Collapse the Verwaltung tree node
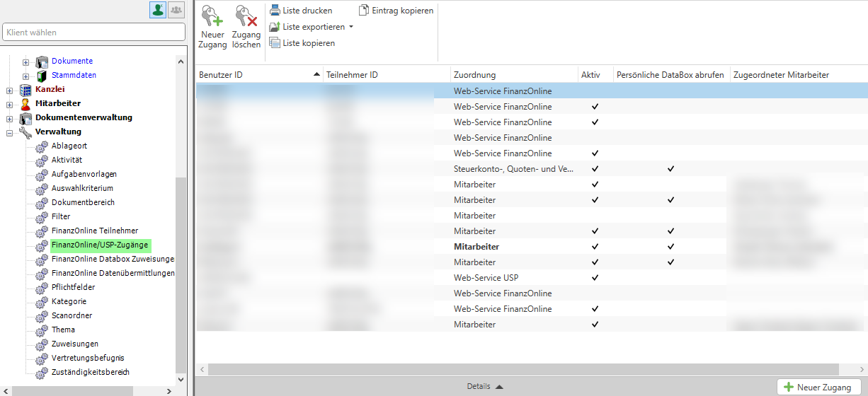Screen dimensions: 868x396 pos(9,132)
